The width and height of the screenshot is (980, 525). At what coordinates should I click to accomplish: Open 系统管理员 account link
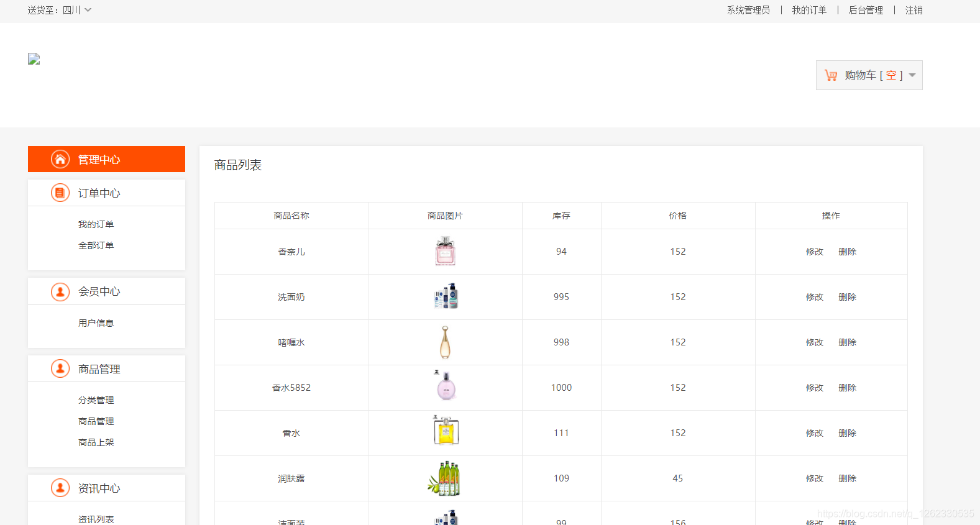coord(748,10)
